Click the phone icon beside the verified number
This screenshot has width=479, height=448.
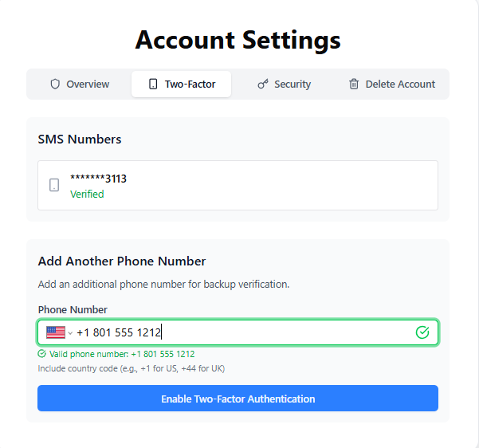tap(54, 185)
